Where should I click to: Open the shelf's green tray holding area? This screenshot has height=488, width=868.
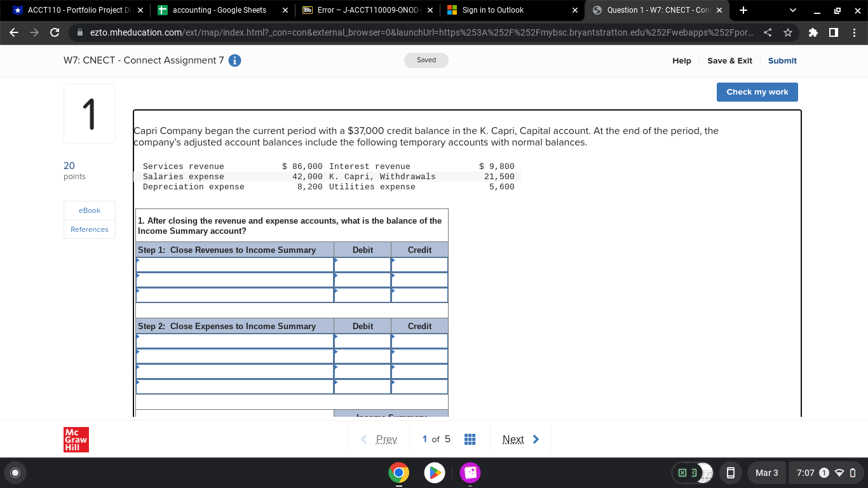click(x=693, y=473)
